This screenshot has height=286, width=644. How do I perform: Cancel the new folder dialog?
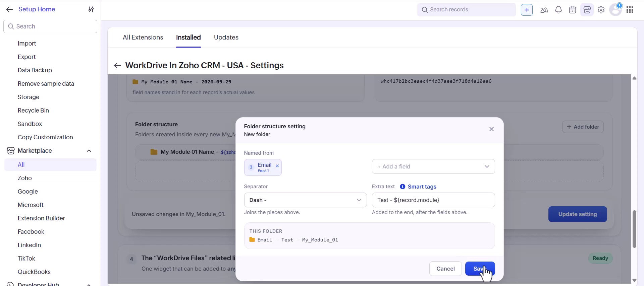[445, 269]
